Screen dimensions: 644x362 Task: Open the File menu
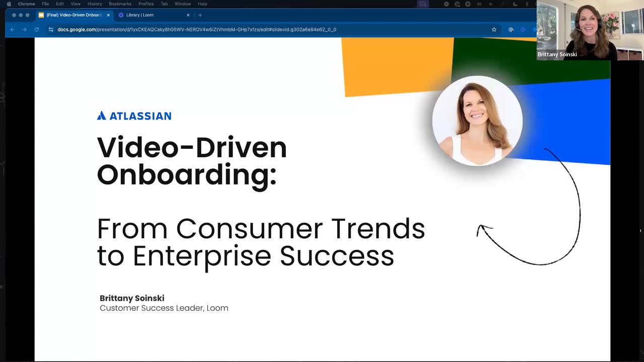[x=45, y=4]
